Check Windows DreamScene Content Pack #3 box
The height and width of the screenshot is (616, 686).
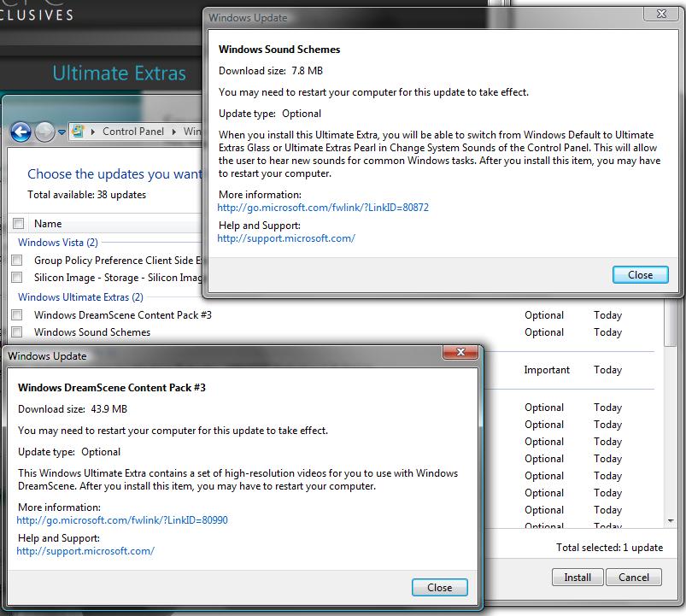[17, 314]
